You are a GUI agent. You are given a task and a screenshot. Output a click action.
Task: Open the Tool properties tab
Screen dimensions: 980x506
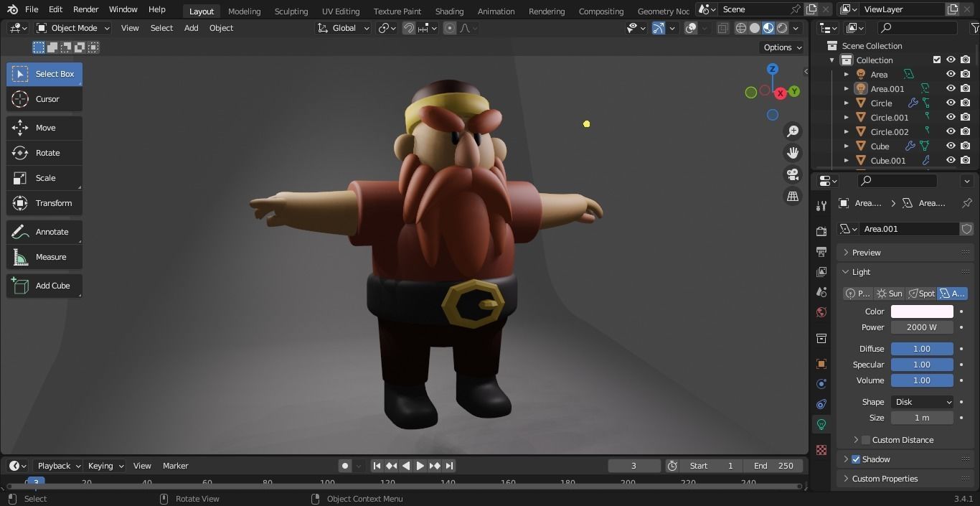[x=821, y=206]
